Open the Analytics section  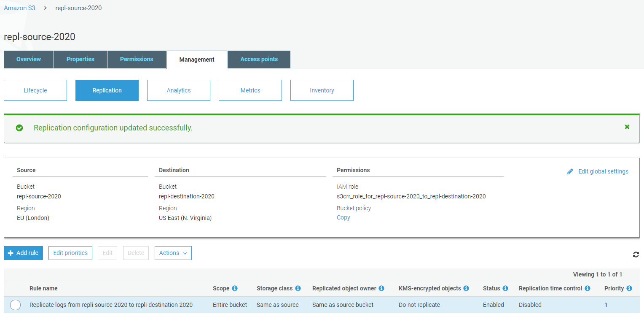click(179, 90)
